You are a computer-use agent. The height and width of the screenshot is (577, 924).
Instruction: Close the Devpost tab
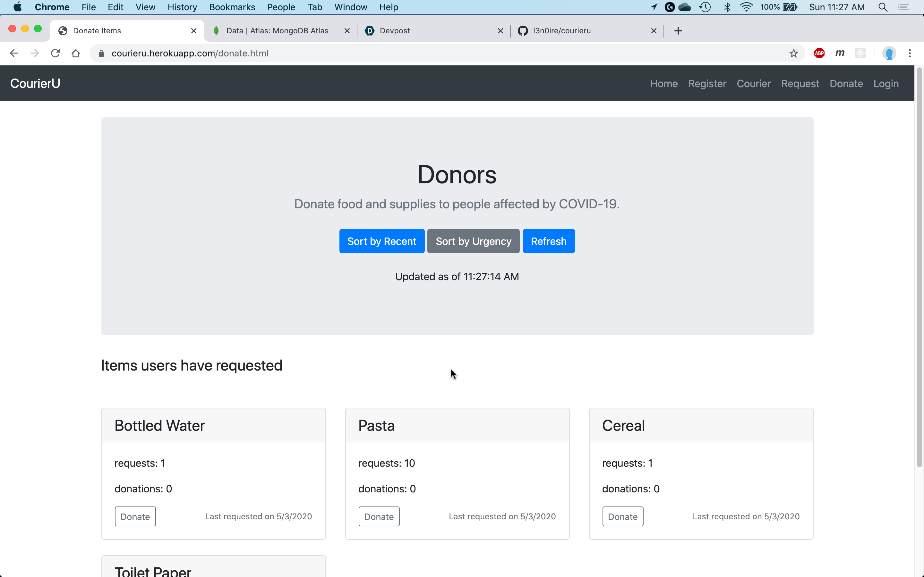[x=500, y=31]
